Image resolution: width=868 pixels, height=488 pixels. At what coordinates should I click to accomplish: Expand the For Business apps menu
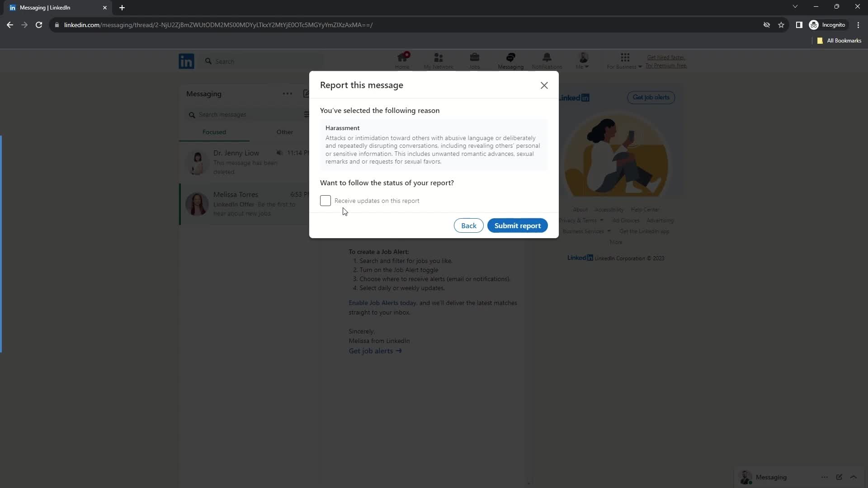click(x=624, y=61)
